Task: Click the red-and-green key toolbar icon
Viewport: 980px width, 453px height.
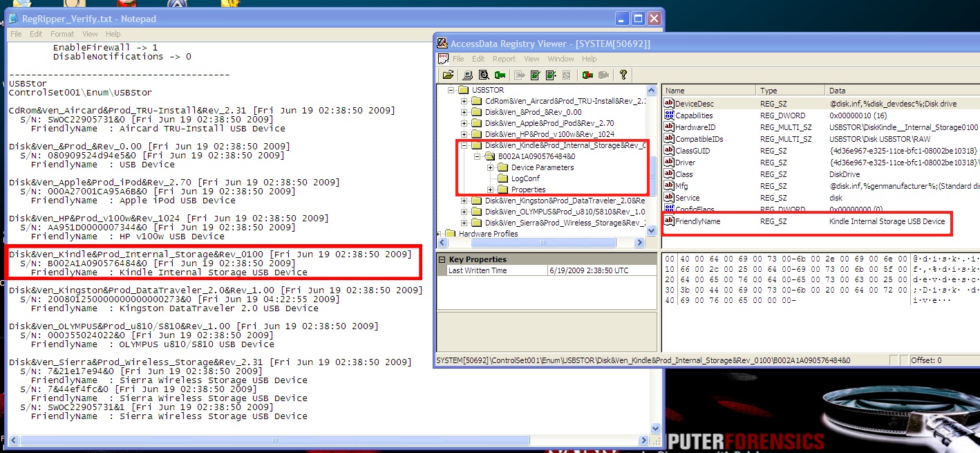Action: pos(587,75)
